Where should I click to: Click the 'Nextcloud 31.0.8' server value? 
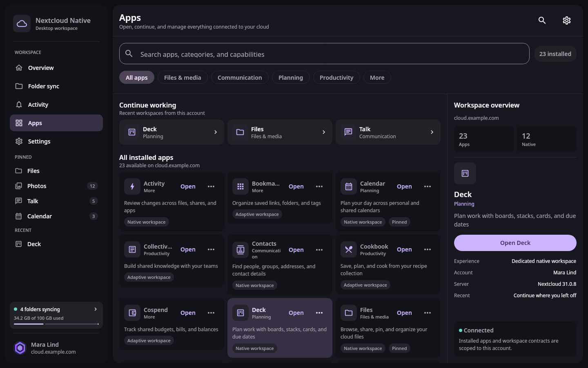tap(557, 284)
